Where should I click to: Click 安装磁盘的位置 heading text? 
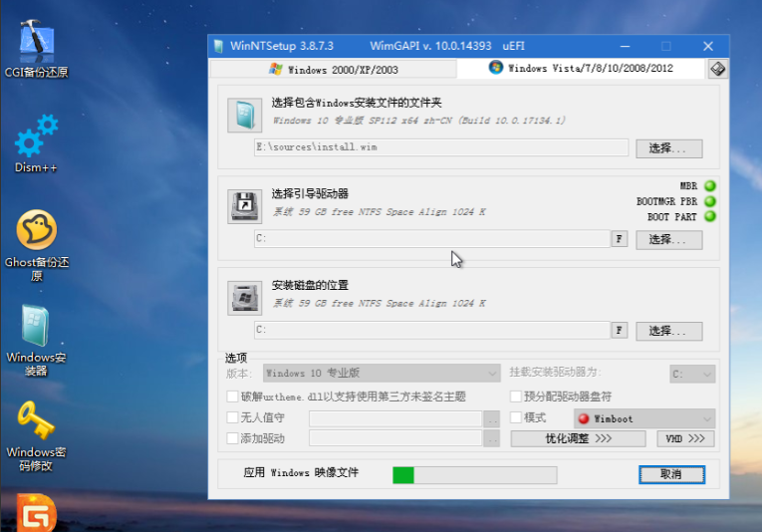[310, 285]
